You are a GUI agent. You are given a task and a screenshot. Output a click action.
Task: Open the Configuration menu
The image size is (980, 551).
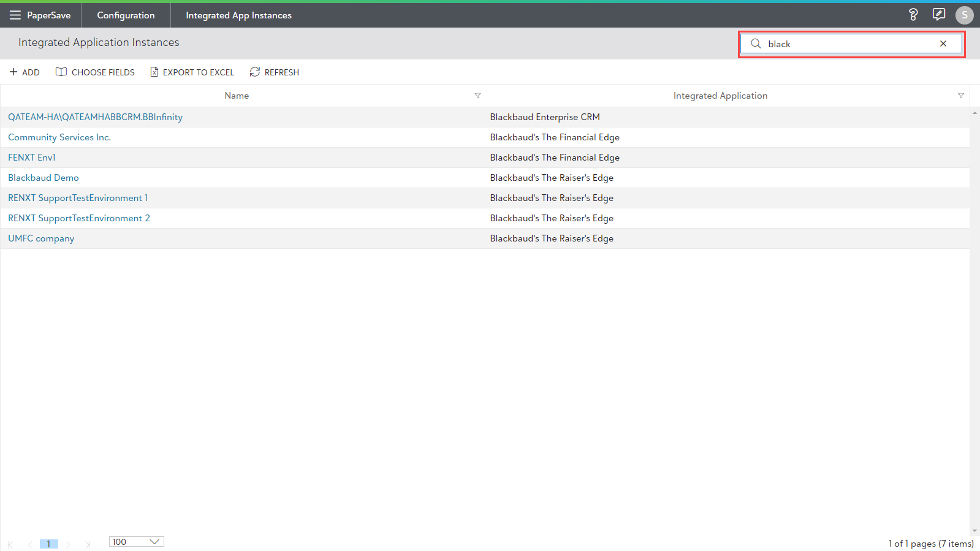[x=126, y=15]
